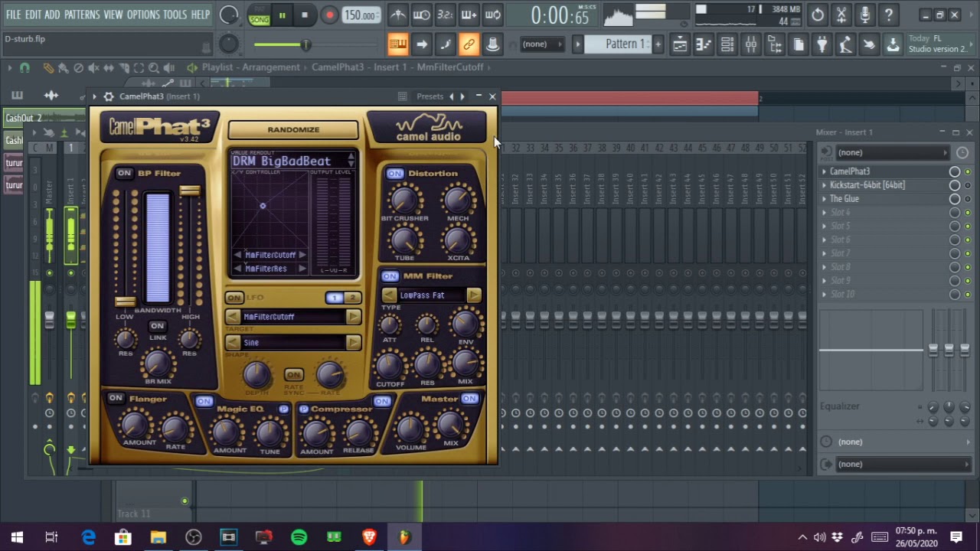
Task: Toggle BP Filter ON switch
Action: click(124, 173)
